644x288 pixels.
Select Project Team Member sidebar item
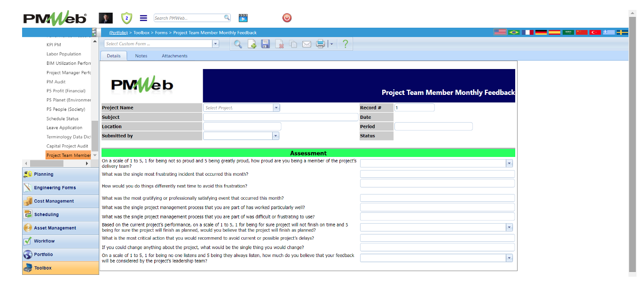pyautogui.click(x=69, y=156)
